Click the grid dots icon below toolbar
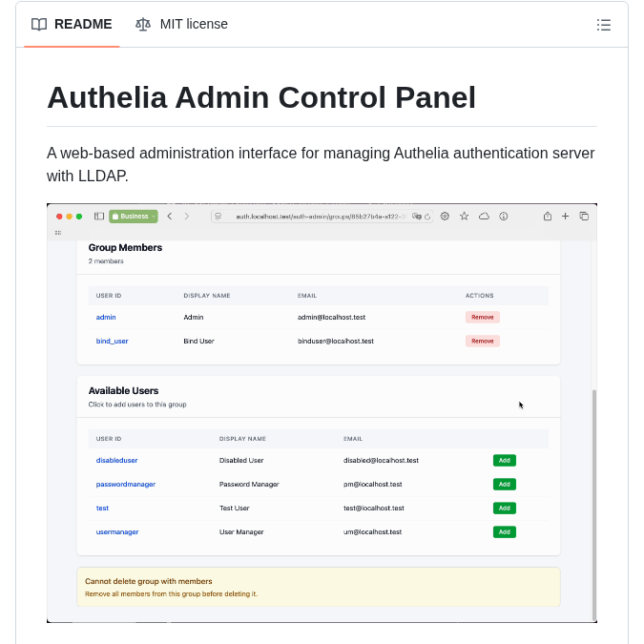Viewport: 644px width, 644px height. [x=58, y=233]
